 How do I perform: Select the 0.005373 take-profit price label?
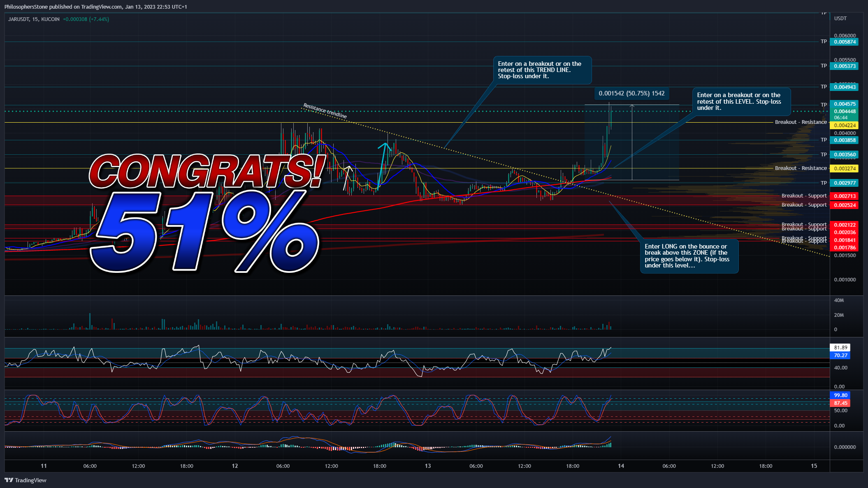pyautogui.click(x=844, y=66)
